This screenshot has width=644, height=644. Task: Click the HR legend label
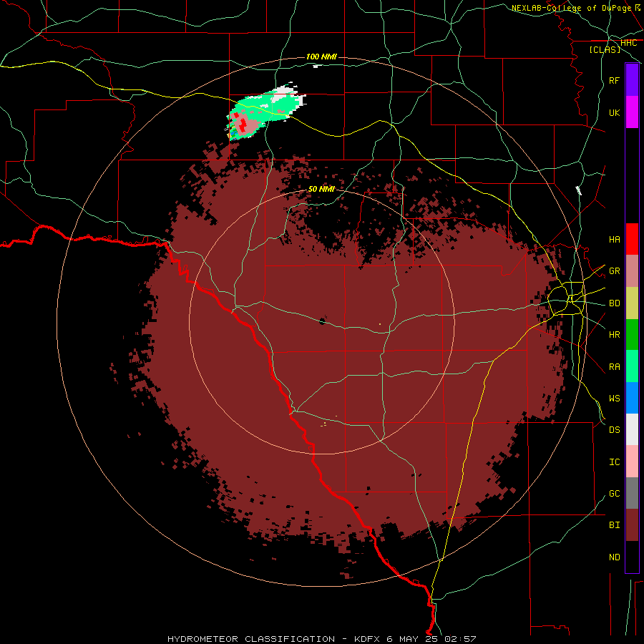tap(614, 335)
